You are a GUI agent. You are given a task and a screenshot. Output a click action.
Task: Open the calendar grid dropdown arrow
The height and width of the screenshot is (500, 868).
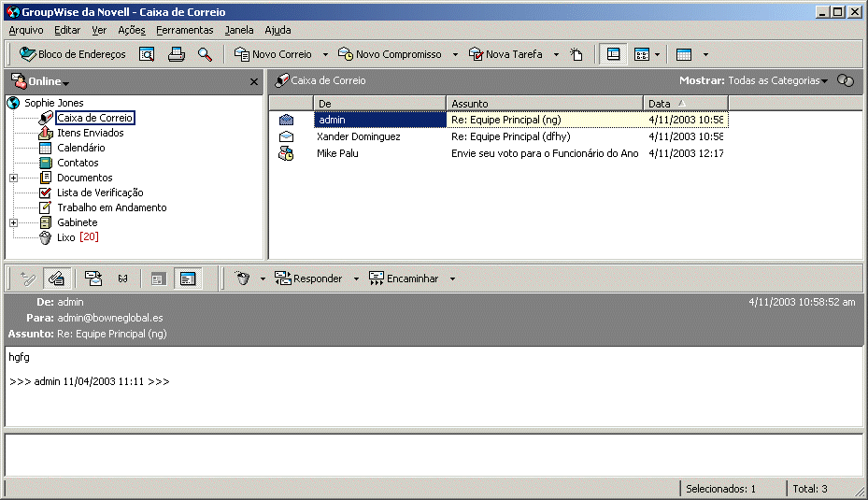coord(705,54)
